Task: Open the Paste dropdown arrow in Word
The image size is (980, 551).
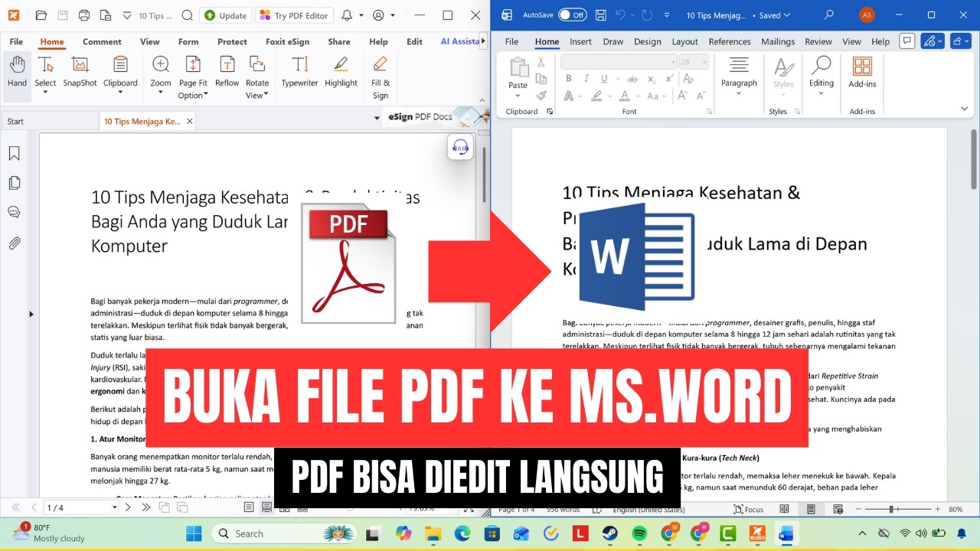Action: 518,96
